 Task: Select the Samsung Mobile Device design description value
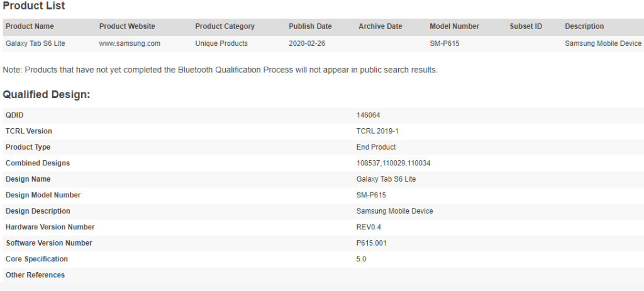coord(395,211)
